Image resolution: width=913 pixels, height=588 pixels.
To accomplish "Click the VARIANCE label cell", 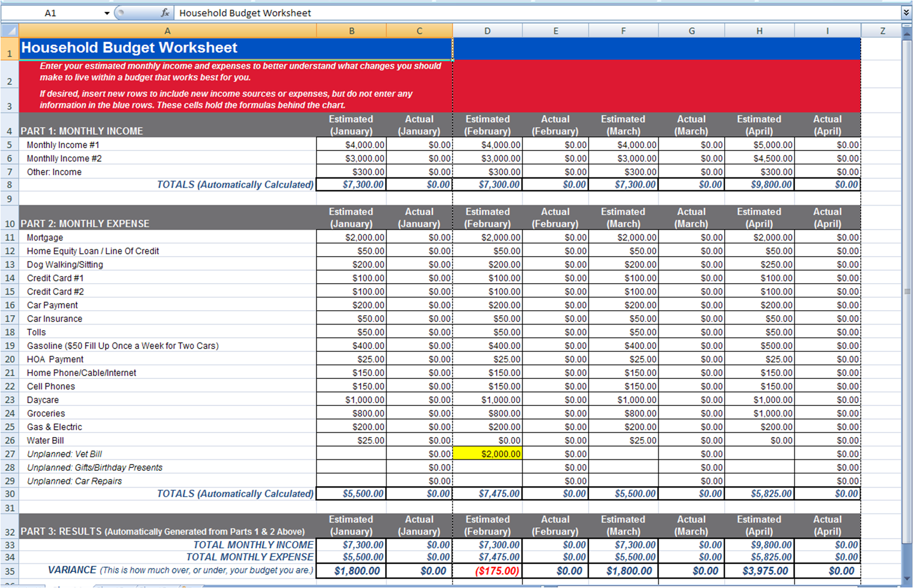I will click(167, 571).
